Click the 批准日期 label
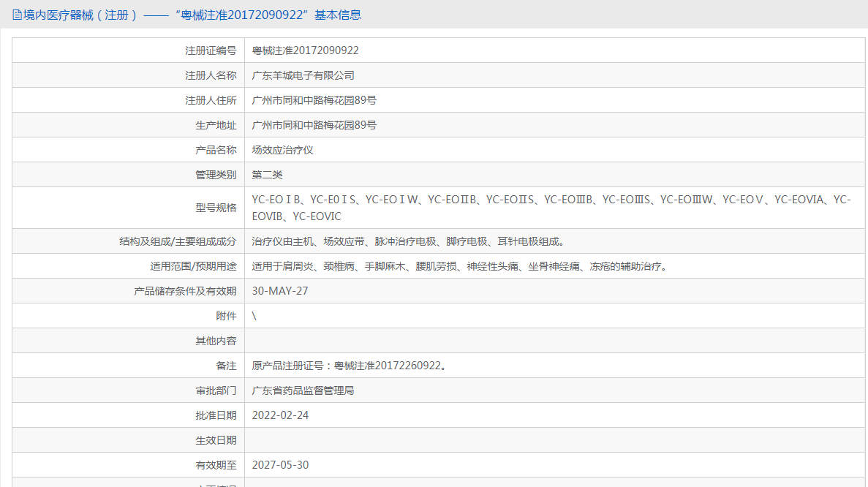868x487 pixels. coord(216,415)
